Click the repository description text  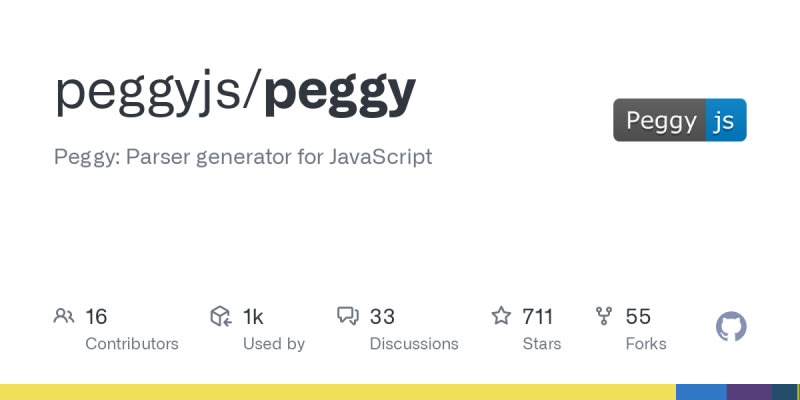point(243,157)
